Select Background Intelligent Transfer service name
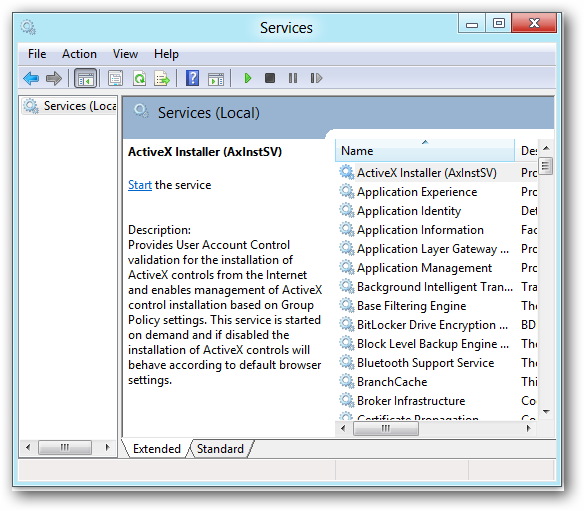 click(435, 287)
